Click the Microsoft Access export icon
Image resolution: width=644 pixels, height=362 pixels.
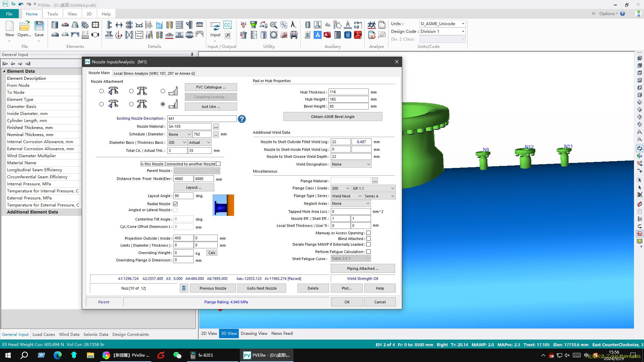coord(328,35)
